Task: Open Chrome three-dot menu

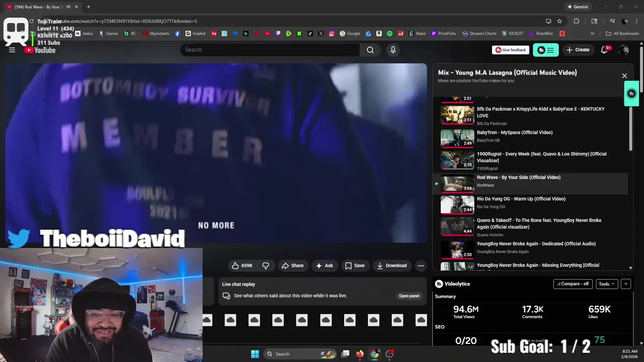Action: 636,21
